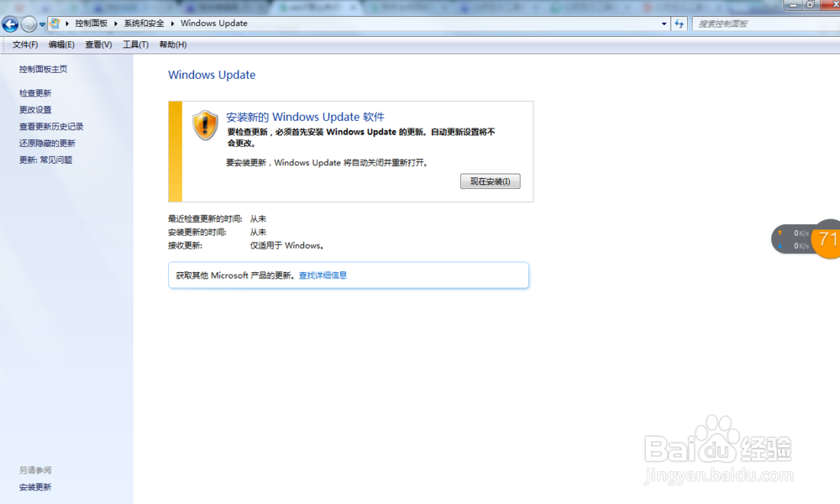Open the 查找详细信息 link
Image resolution: width=840 pixels, height=504 pixels.
click(323, 276)
